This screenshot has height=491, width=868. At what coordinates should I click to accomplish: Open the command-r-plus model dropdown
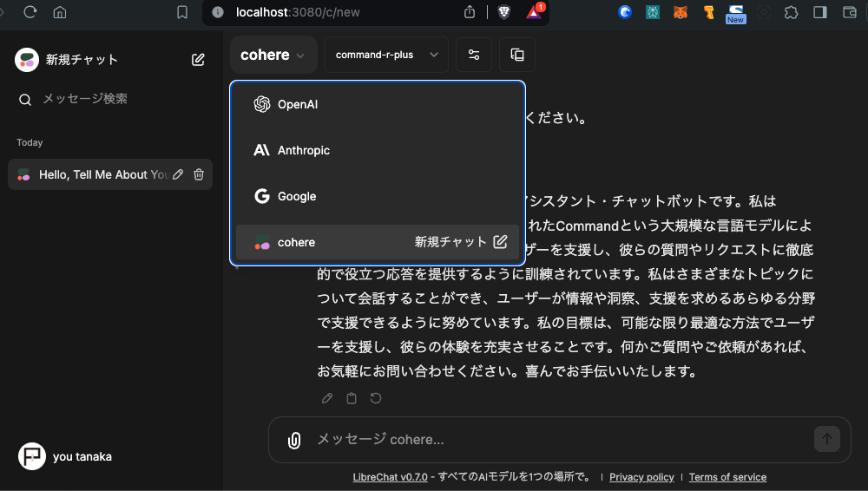coord(386,55)
